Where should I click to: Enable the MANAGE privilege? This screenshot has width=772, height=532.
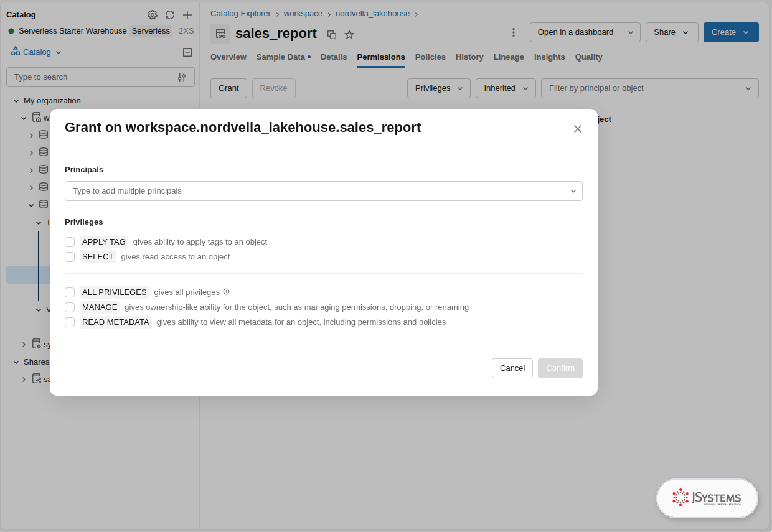point(70,307)
